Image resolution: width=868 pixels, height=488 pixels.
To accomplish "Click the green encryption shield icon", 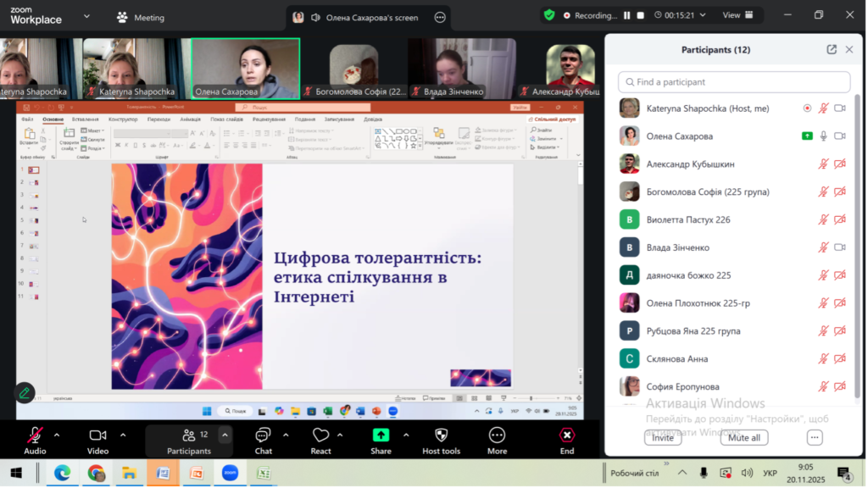I will coord(549,15).
